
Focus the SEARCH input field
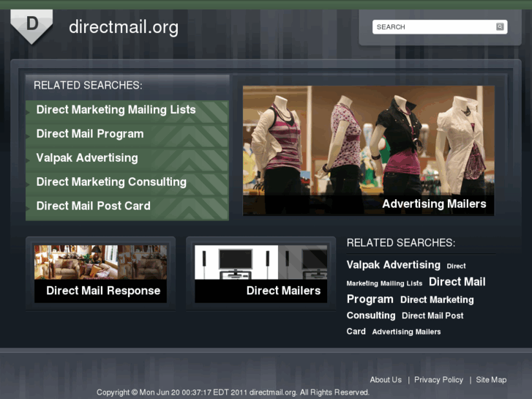(x=440, y=27)
